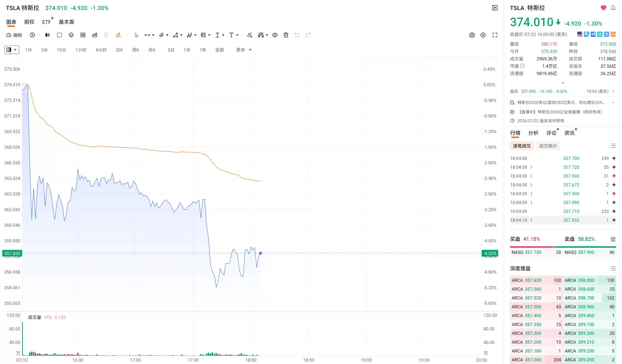Delete drawings with the trash icon
This screenshot has width=622, height=364.
[286, 35]
